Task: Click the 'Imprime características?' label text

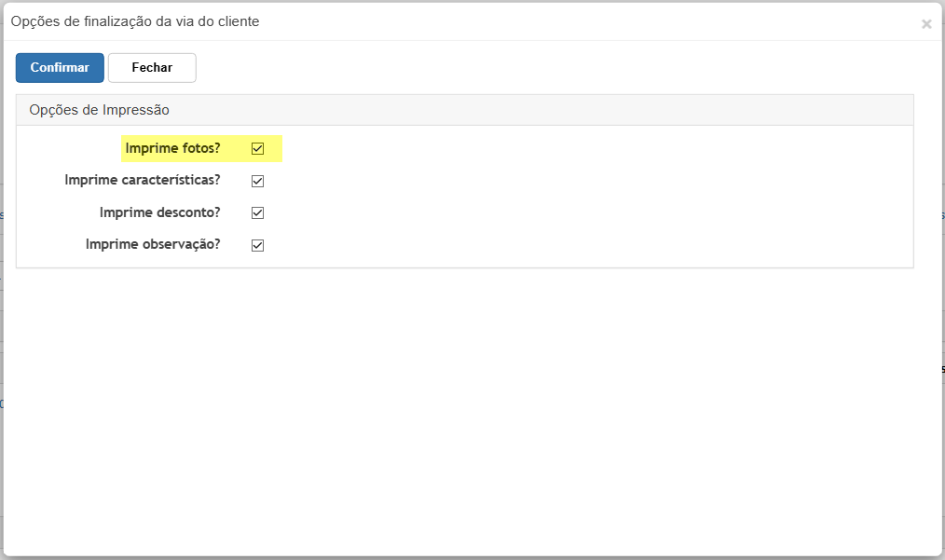Action: pyautogui.click(x=143, y=180)
